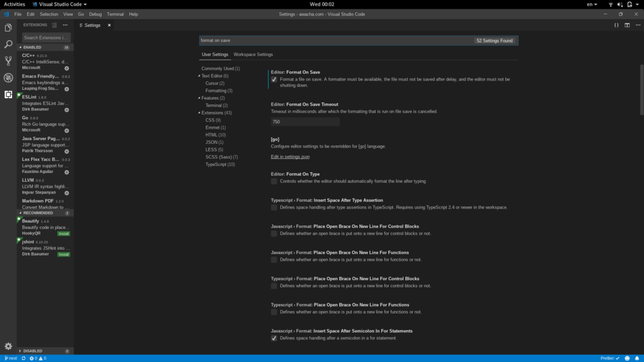This screenshot has width=644, height=362.
Task: Open the Source Control view
Action: click(x=8, y=61)
